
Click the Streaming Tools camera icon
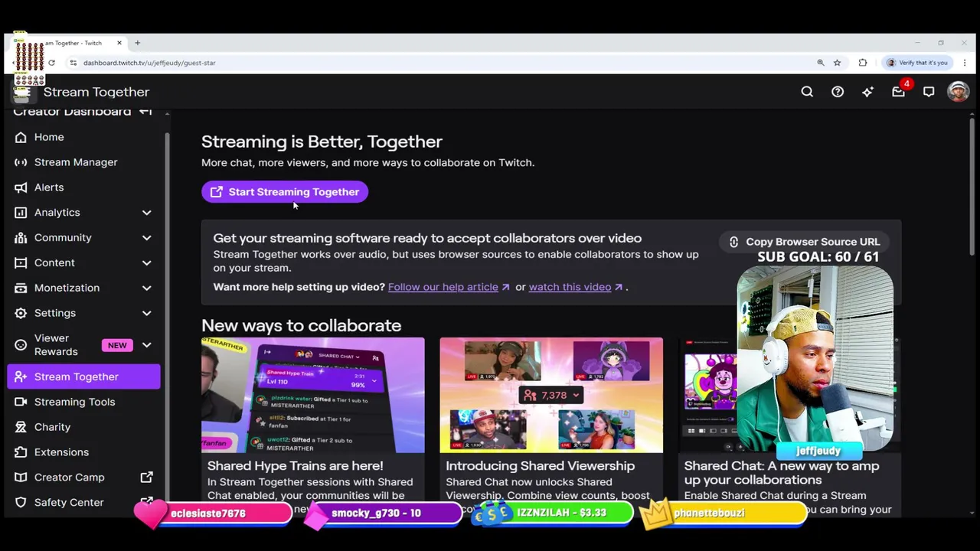click(x=21, y=402)
